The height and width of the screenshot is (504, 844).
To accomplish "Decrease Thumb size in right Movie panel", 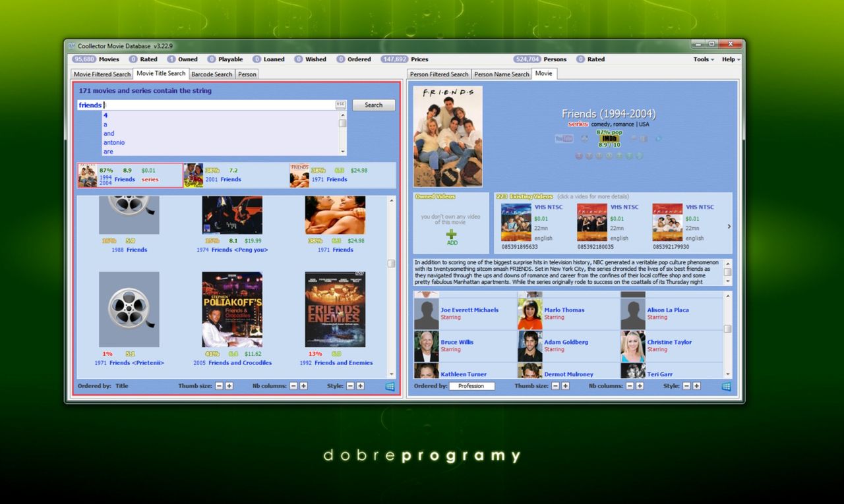I will click(555, 386).
